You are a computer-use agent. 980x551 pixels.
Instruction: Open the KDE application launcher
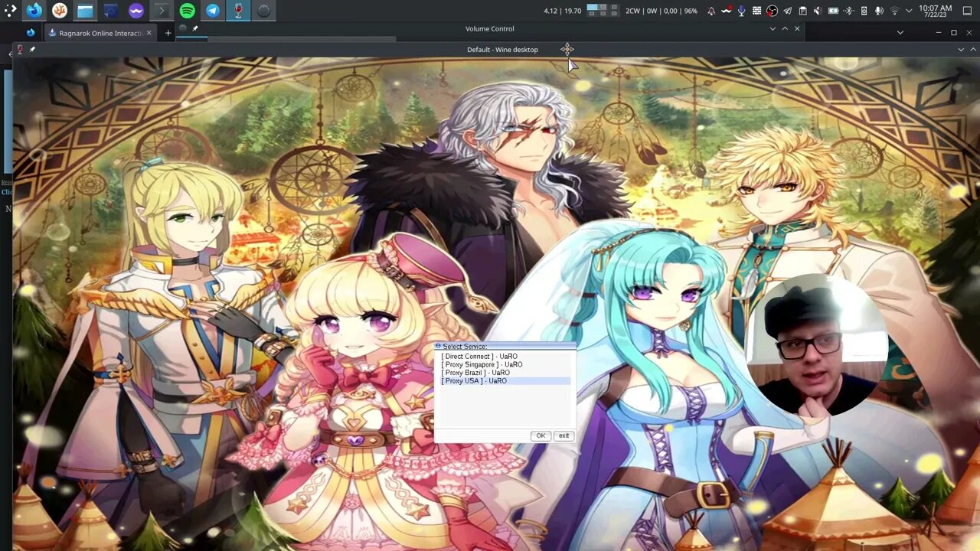[x=10, y=11]
